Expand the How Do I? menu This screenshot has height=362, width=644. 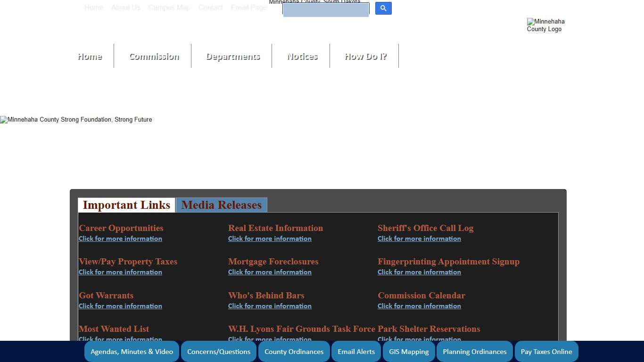[x=365, y=57]
